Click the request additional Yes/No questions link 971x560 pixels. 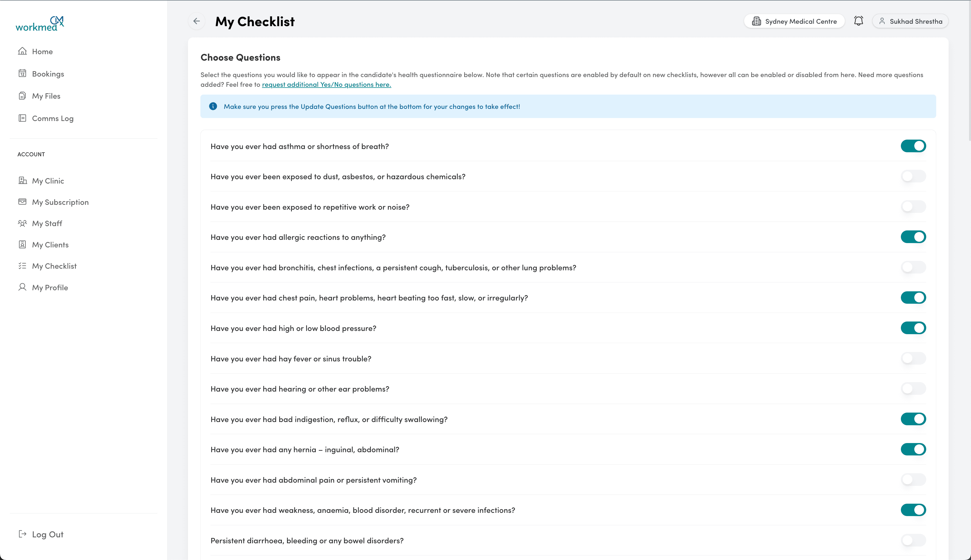point(326,84)
